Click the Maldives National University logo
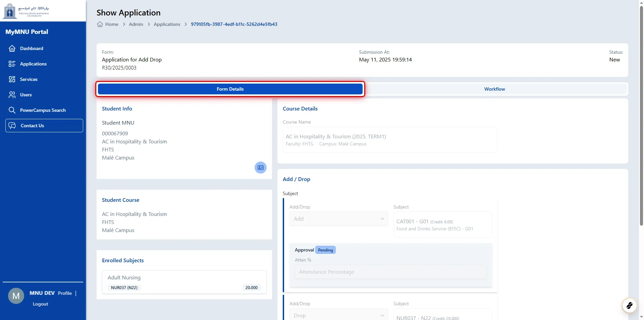This screenshot has height=320, width=644. [x=26, y=11]
